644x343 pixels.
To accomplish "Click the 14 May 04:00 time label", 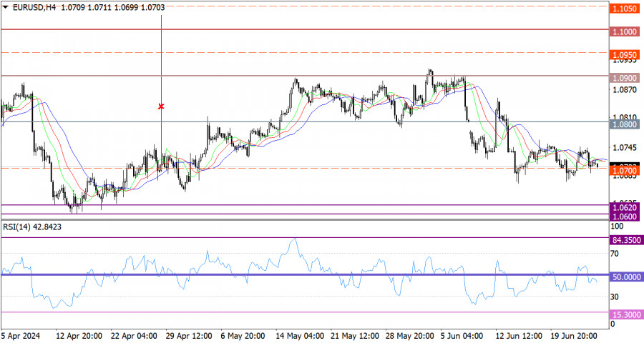I will pyautogui.click(x=299, y=336).
